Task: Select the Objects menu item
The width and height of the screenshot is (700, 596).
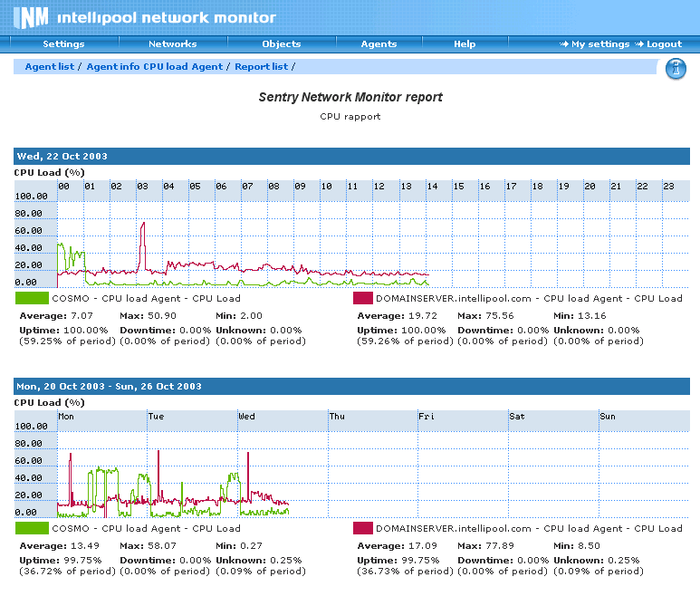Action: click(281, 44)
